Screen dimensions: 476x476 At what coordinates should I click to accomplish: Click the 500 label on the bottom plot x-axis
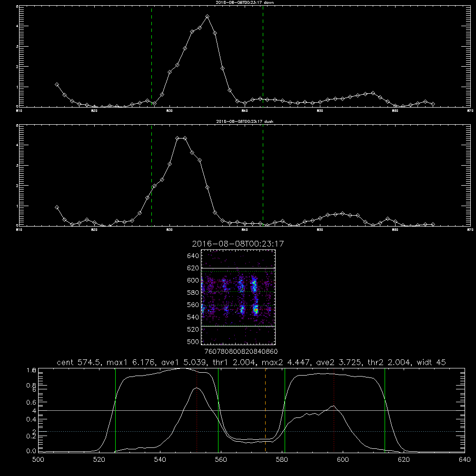pyautogui.click(x=38, y=460)
